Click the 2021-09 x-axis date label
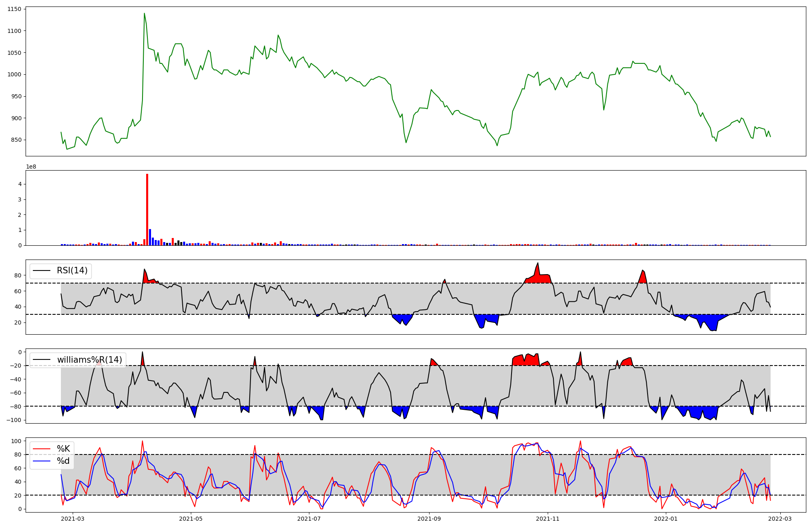 click(429, 519)
